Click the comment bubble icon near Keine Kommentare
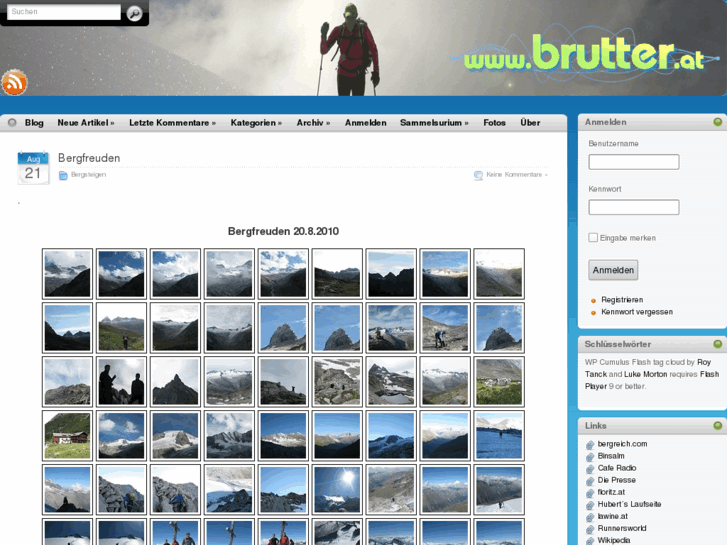Image resolution: width=727 pixels, height=545 pixels. [478, 175]
